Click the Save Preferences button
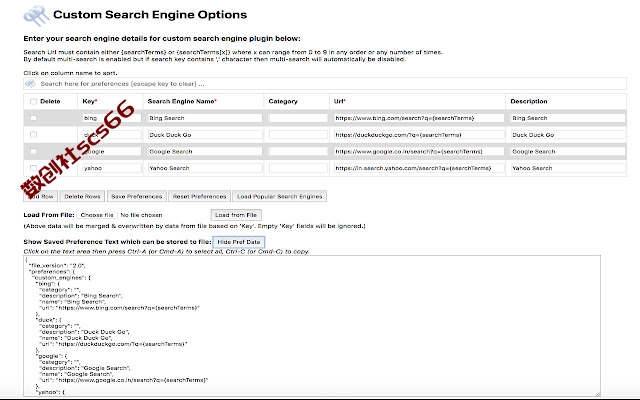 click(x=137, y=196)
